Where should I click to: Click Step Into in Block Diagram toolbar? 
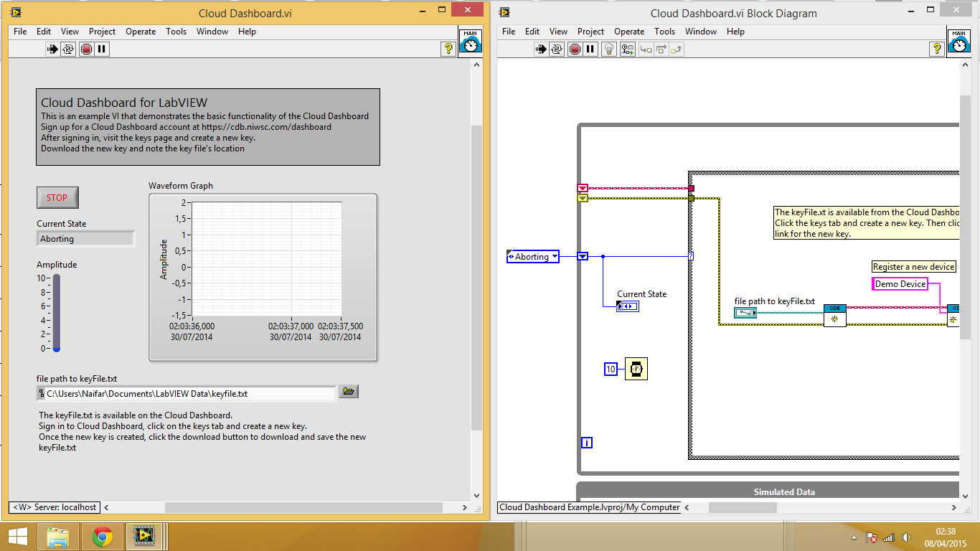click(646, 50)
